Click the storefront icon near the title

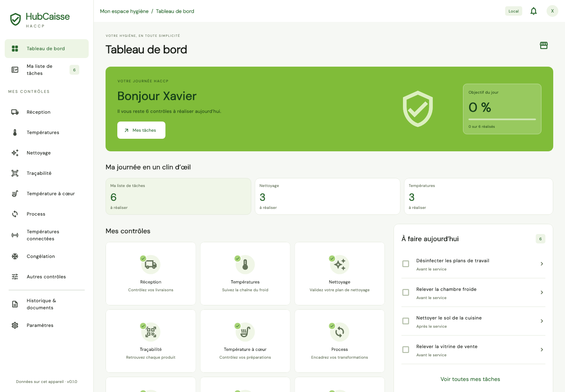coord(544,45)
